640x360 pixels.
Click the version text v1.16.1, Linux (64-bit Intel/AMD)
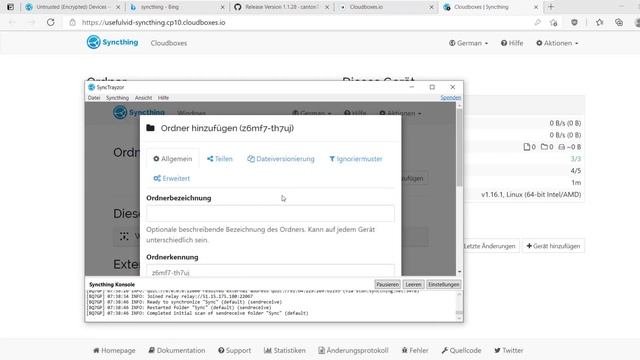click(531, 195)
